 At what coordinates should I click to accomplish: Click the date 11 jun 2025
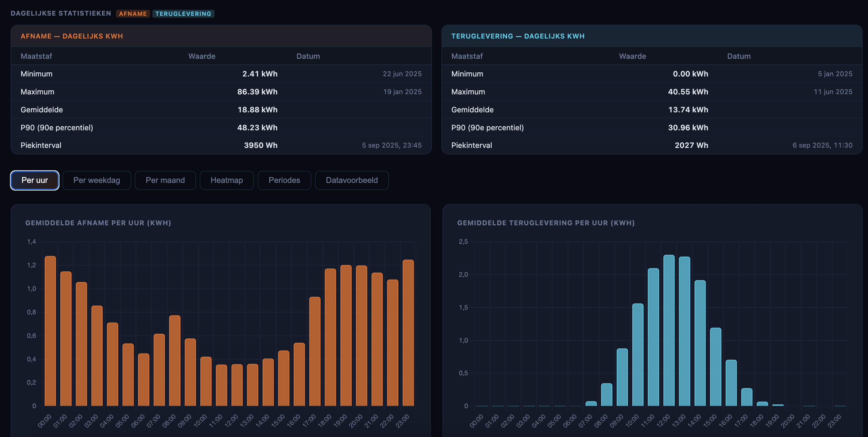(833, 91)
